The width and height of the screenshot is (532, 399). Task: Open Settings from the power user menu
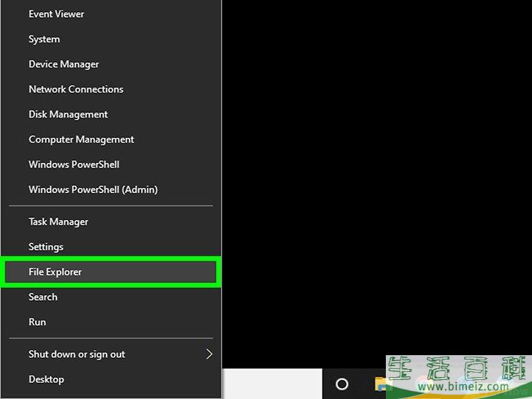(x=46, y=247)
